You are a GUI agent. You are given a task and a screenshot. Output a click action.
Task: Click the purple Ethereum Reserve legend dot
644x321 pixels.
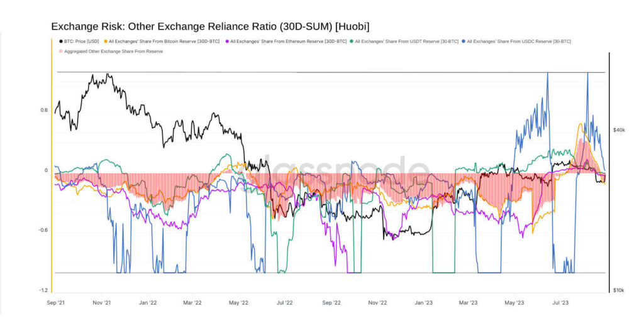coord(227,41)
